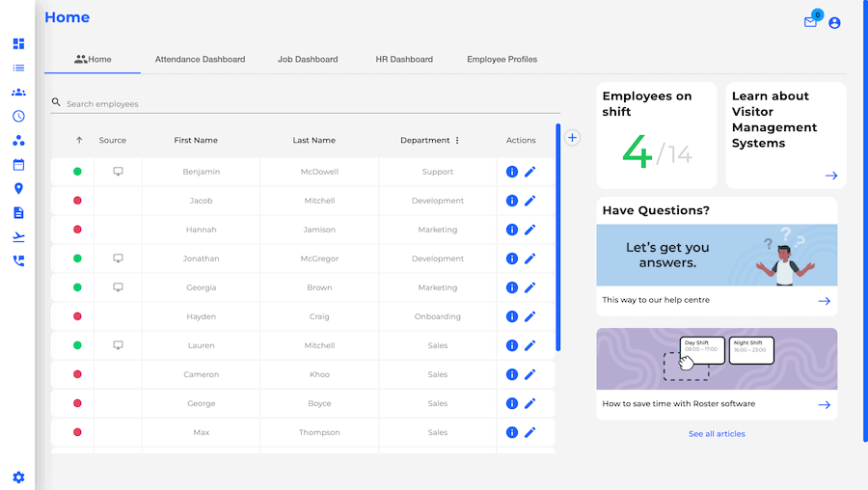Screen dimensions: 868x490
Task: View info for Cameron Khoo
Action: pos(512,374)
